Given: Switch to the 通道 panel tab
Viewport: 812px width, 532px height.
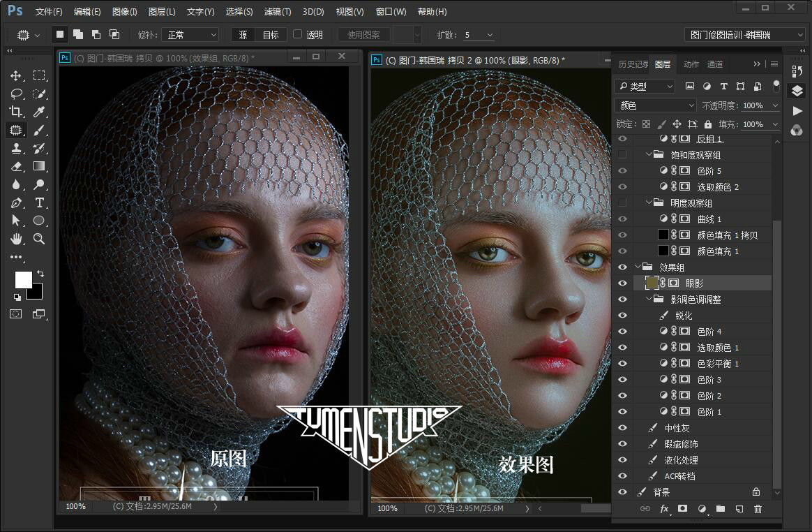Looking at the screenshot, I should 714,64.
